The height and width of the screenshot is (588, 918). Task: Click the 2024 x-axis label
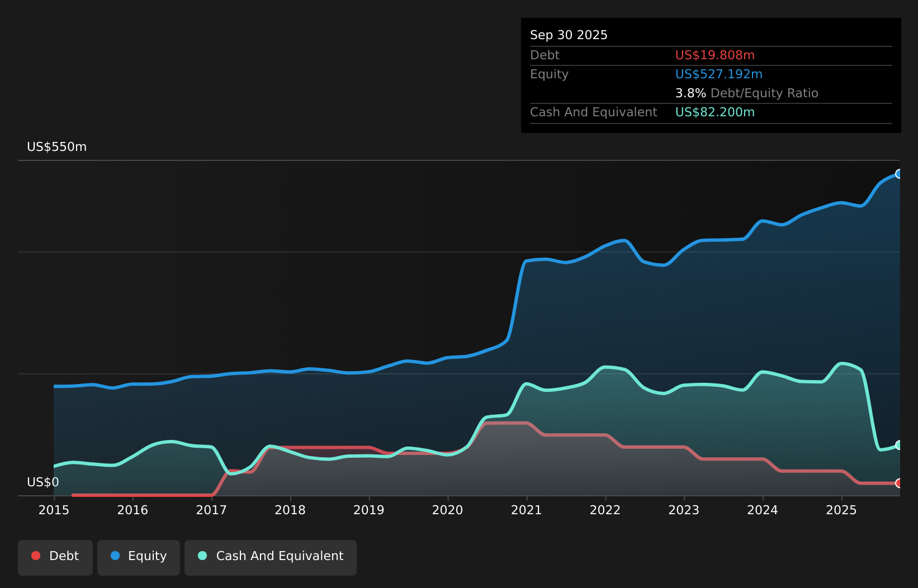coord(763,510)
